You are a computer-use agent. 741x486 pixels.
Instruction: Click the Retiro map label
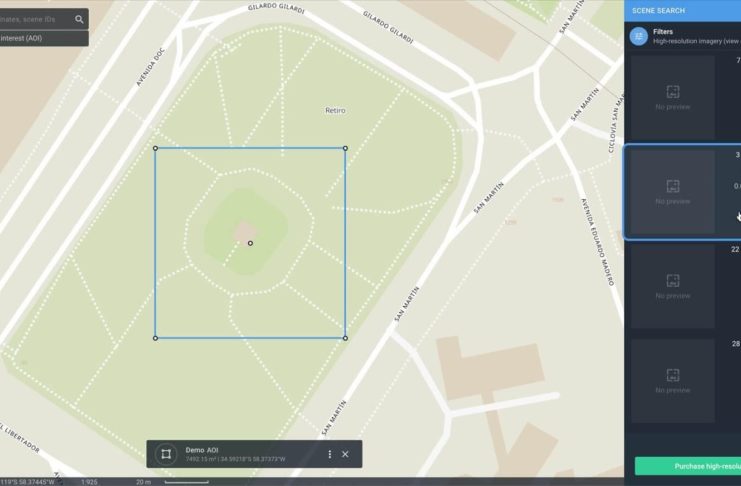pos(335,111)
